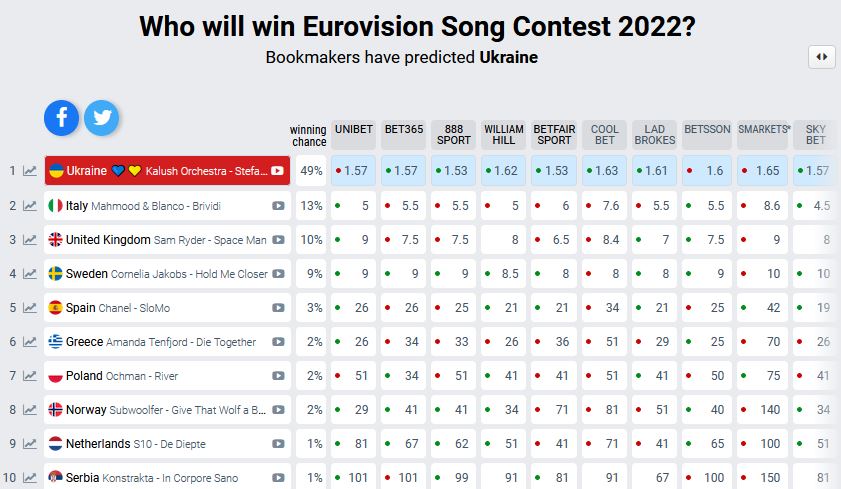Open Greece Amanda Tenfjord entry
Image resolution: width=841 pixels, height=489 pixels.
160,342
